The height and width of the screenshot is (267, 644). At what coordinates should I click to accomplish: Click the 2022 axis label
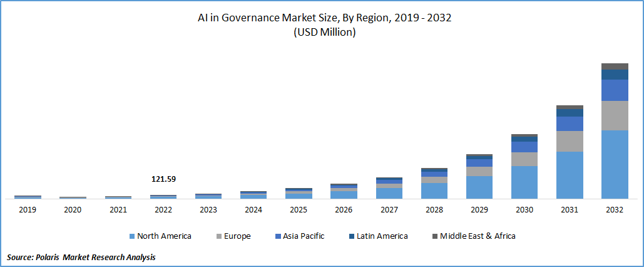[x=163, y=210]
